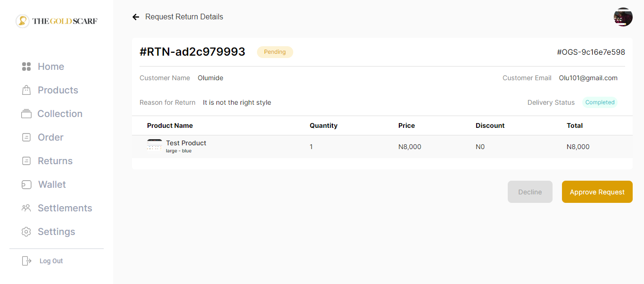
Task: Navigate to Settlements menu item
Action: click(65, 208)
